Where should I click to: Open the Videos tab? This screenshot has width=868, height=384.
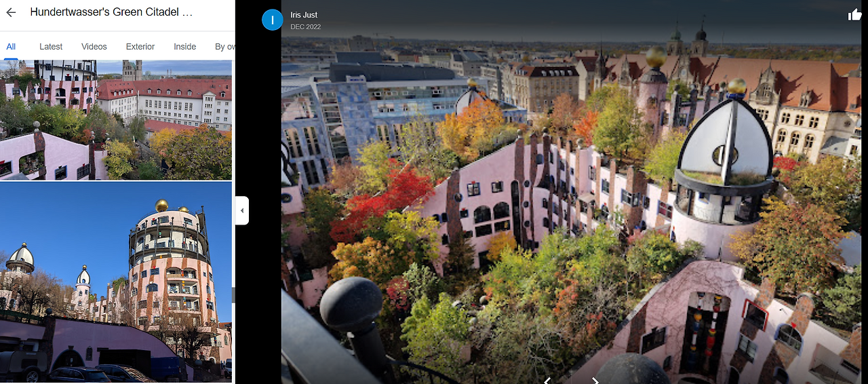[x=94, y=47]
